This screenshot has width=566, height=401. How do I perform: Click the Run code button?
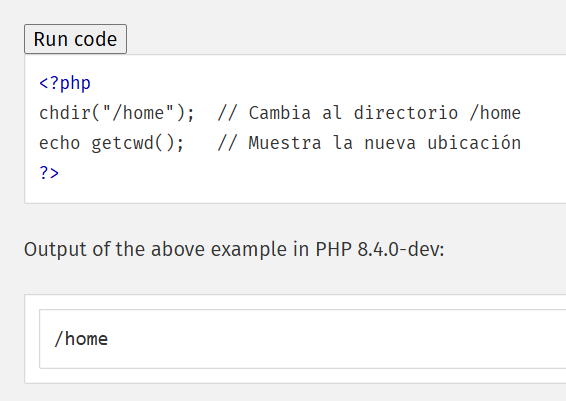75,39
